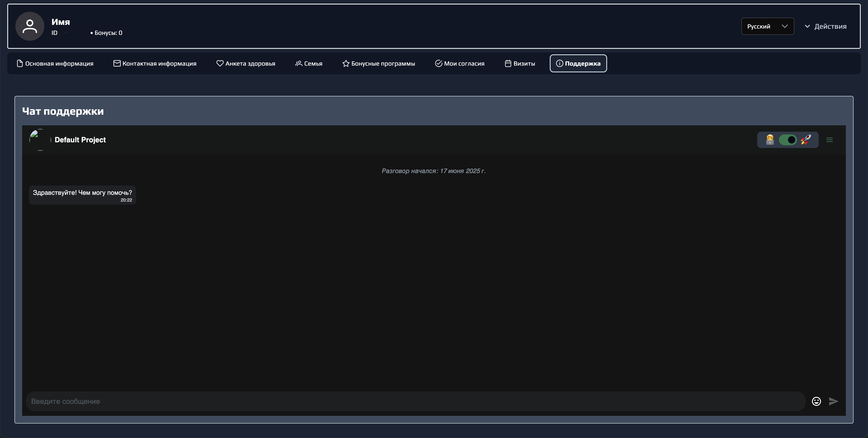868x438 pixels.
Task: Focus the Введите сообщение input field
Action: point(415,401)
